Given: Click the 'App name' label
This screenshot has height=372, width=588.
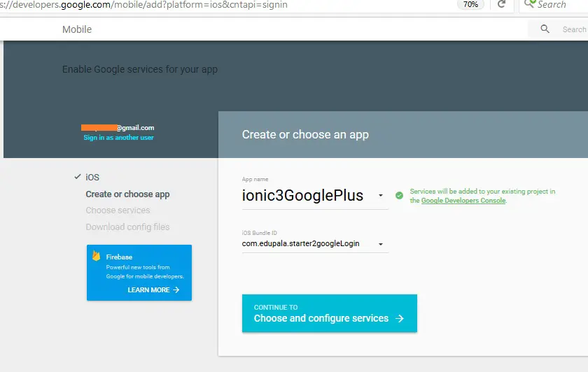Looking at the screenshot, I should 255,180.
